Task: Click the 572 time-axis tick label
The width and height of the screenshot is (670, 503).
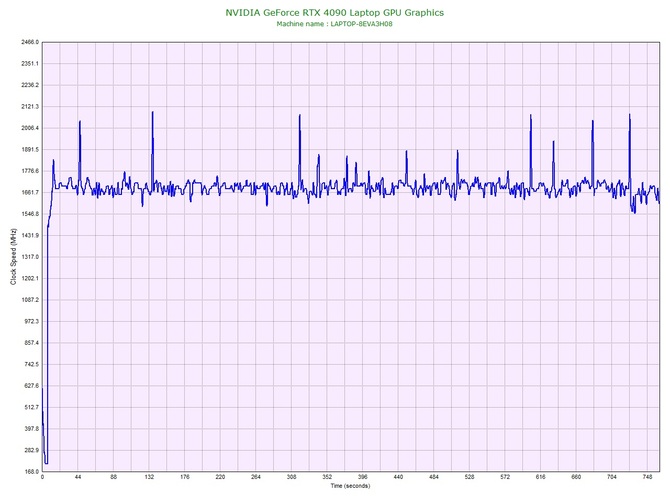Action: [x=505, y=477]
